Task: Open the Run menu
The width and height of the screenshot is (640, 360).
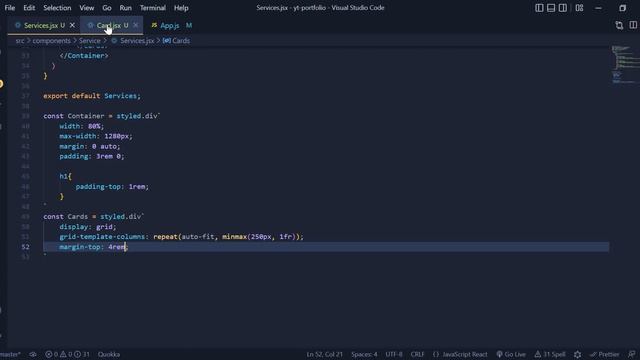Action: 126,8
